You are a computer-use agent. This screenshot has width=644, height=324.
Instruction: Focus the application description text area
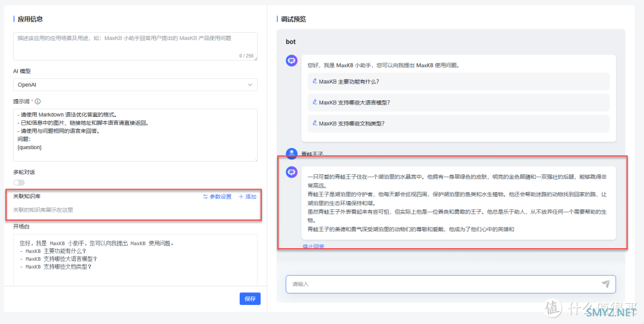click(x=135, y=47)
